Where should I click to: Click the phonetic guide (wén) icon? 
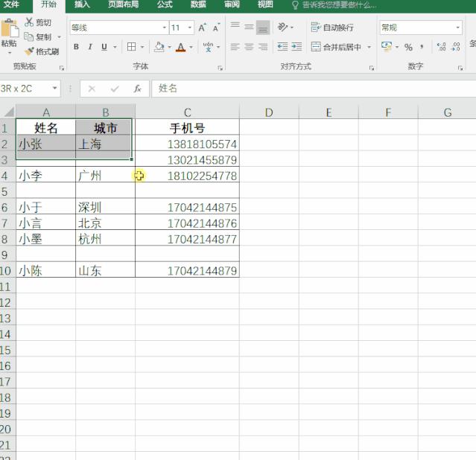209,47
